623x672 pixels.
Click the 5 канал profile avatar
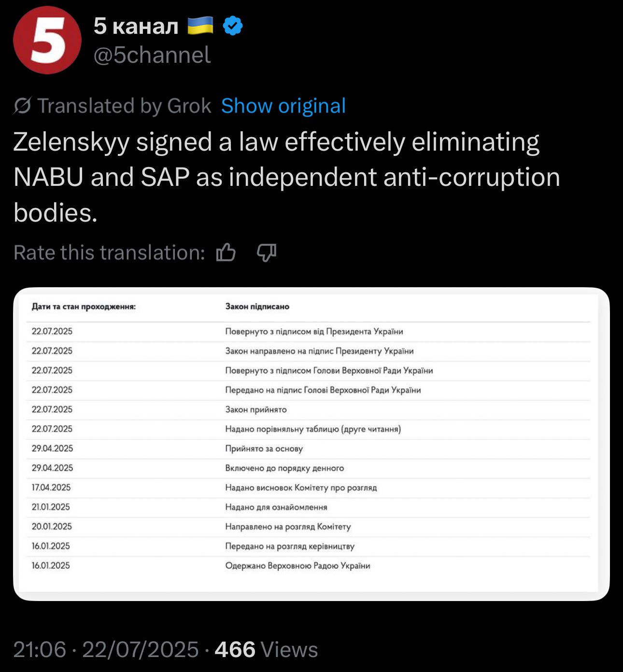(47, 40)
